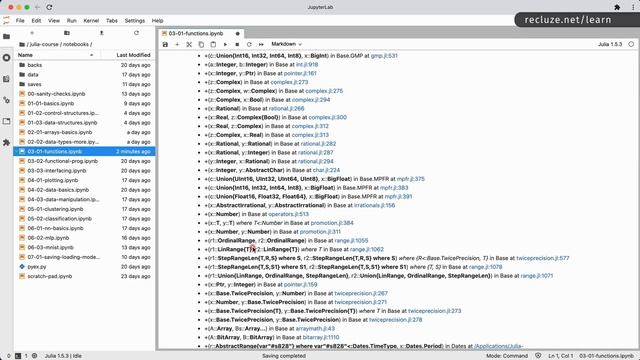Select 05-01-clustering.ipynb file
The height and width of the screenshot is (360, 640).
point(85,209)
